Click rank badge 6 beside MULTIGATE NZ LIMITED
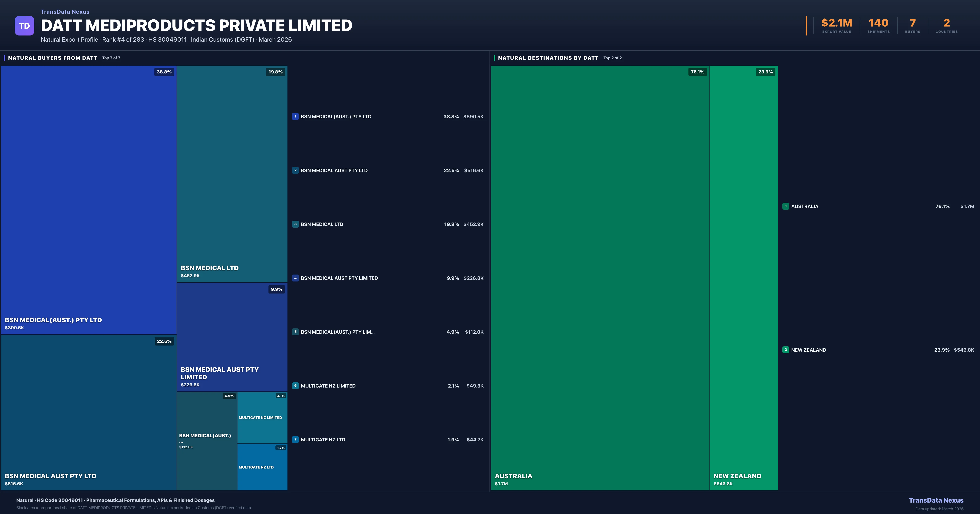Screen dimensions: 980x514 295,385
